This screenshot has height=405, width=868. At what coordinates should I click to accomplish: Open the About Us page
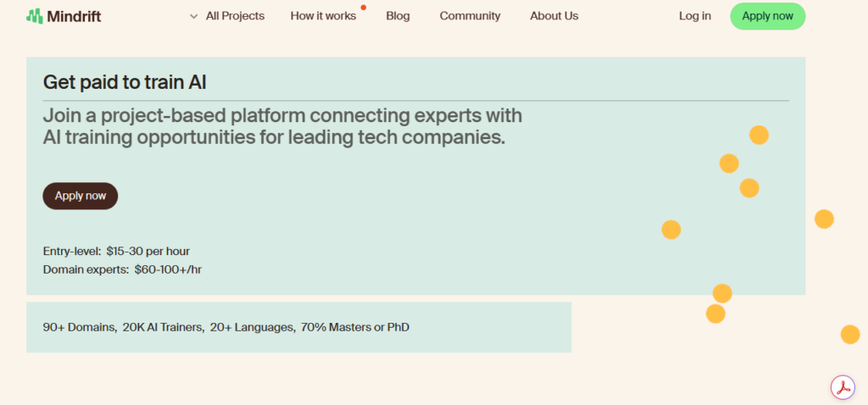(554, 16)
